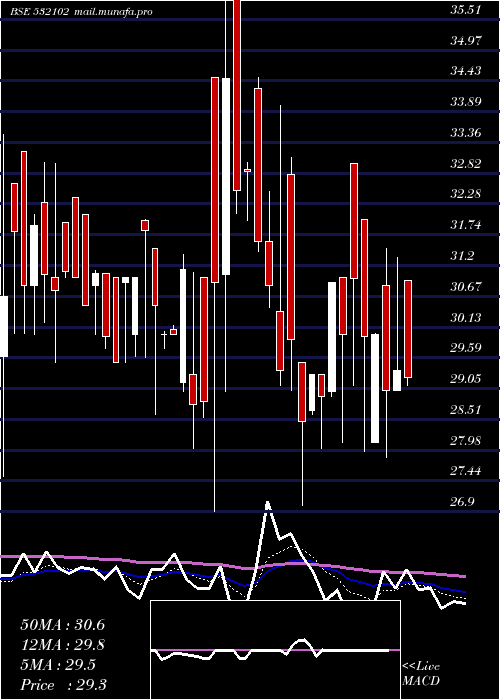Select the 28.51 price axis label

466,409
